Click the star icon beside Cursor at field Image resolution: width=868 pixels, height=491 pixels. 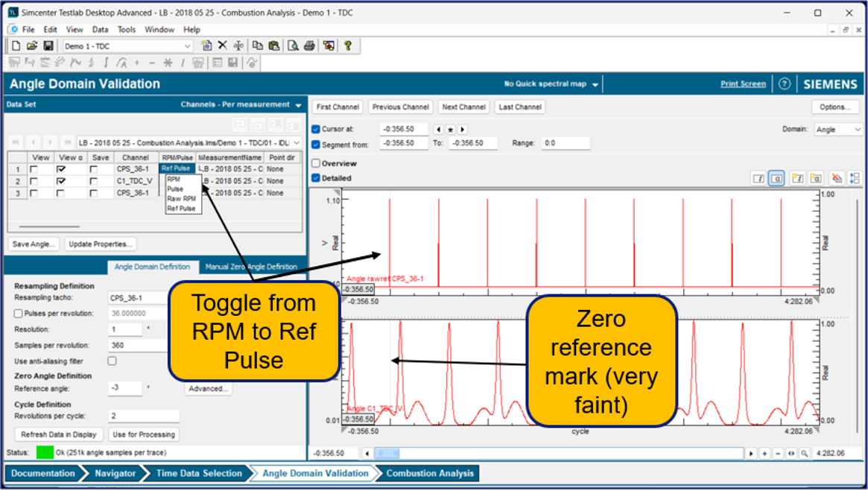(451, 130)
